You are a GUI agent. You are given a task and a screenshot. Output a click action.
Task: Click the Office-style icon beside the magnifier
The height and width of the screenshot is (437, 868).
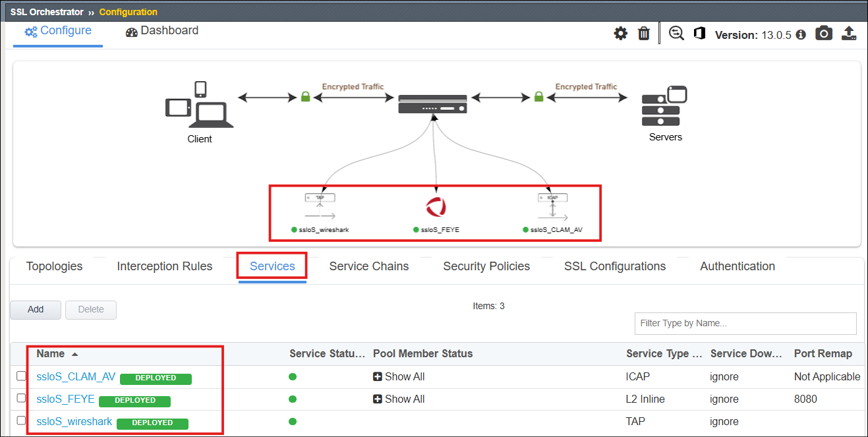[x=699, y=34]
